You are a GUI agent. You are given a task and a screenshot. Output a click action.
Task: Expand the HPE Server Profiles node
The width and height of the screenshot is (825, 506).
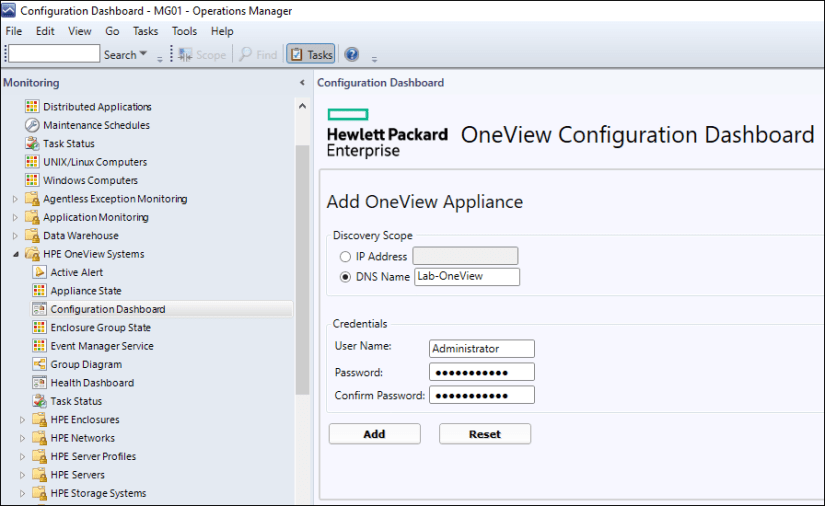tap(22, 457)
